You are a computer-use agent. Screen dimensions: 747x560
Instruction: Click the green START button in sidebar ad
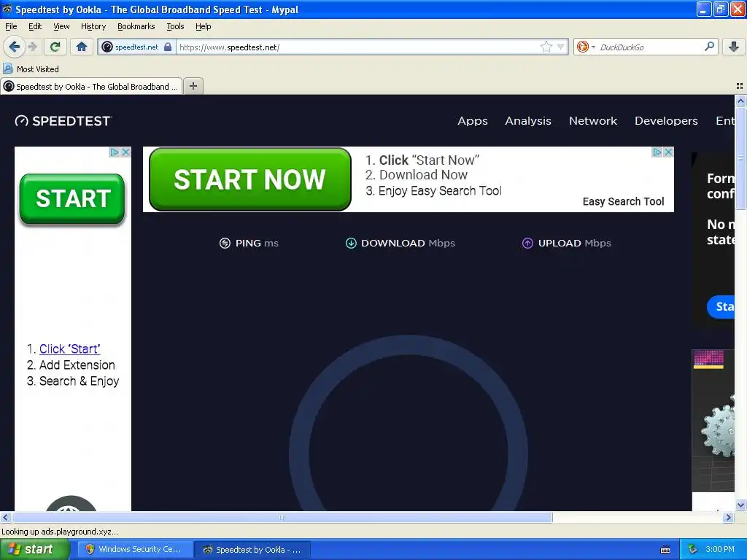72,198
